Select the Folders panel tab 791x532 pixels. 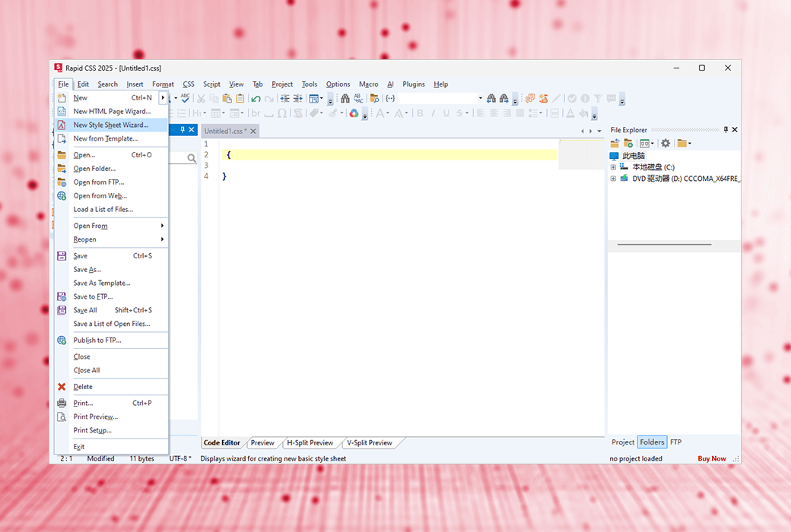(652, 442)
